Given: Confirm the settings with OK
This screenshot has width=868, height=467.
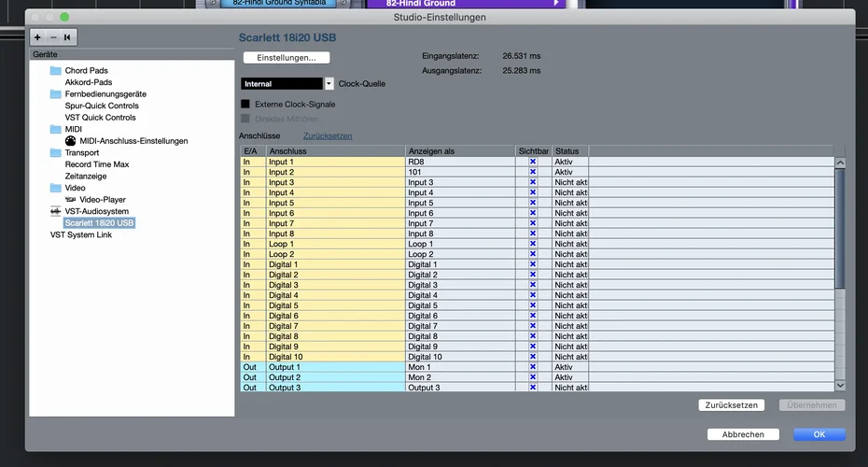Looking at the screenshot, I should click(819, 434).
